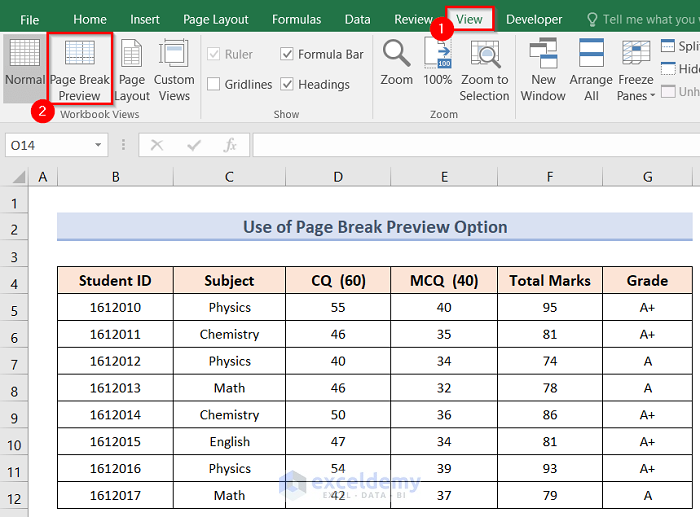The width and height of the screenshot is (700, 517).
Task: Select cell with student ID 1612010
Action: pos(115,307)
